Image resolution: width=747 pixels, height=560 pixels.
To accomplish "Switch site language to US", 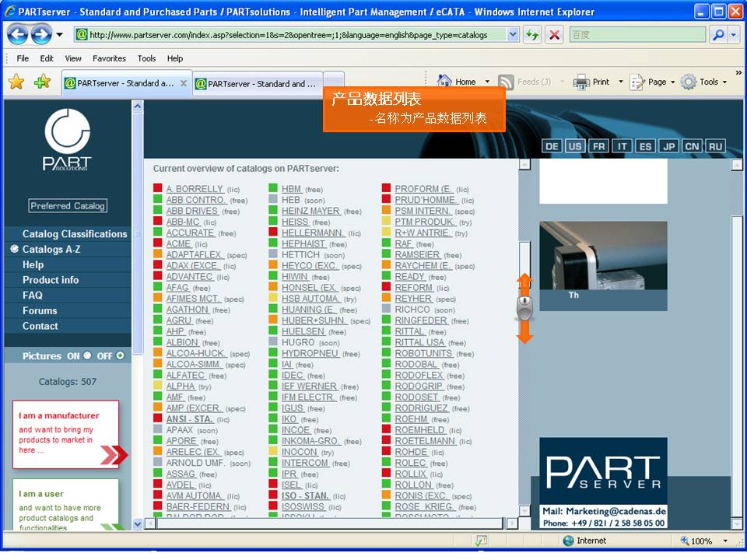I will (x=575, y=146).
